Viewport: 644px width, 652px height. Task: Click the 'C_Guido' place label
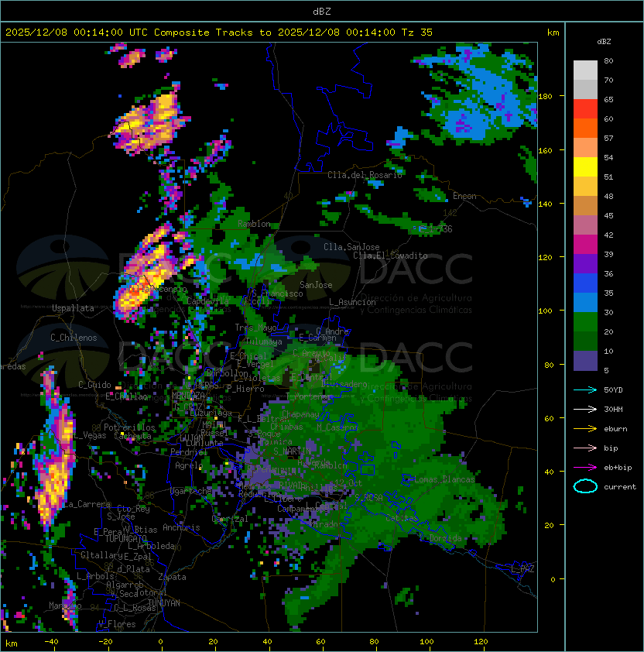94,385
